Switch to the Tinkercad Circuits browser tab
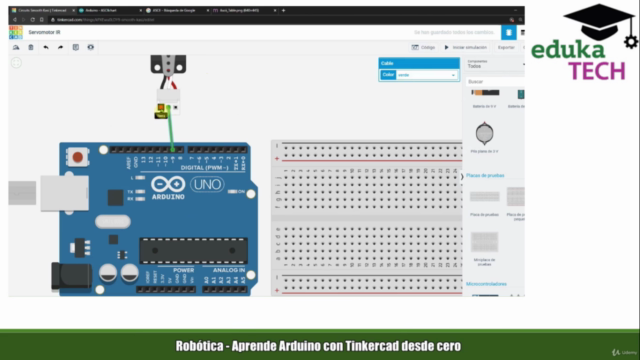The height and width of the screenshot is (360, 640). point(42,10)
